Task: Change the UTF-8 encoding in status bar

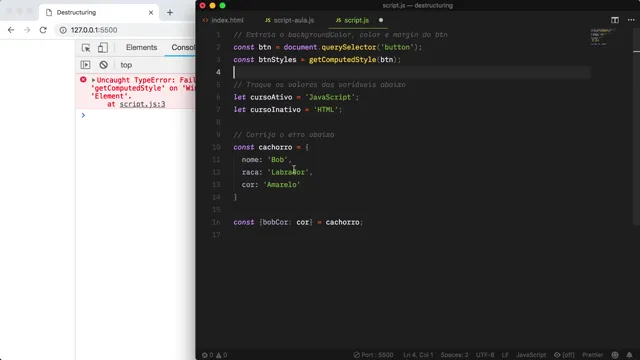Action: pyautogui.click(x=485, y=355)
